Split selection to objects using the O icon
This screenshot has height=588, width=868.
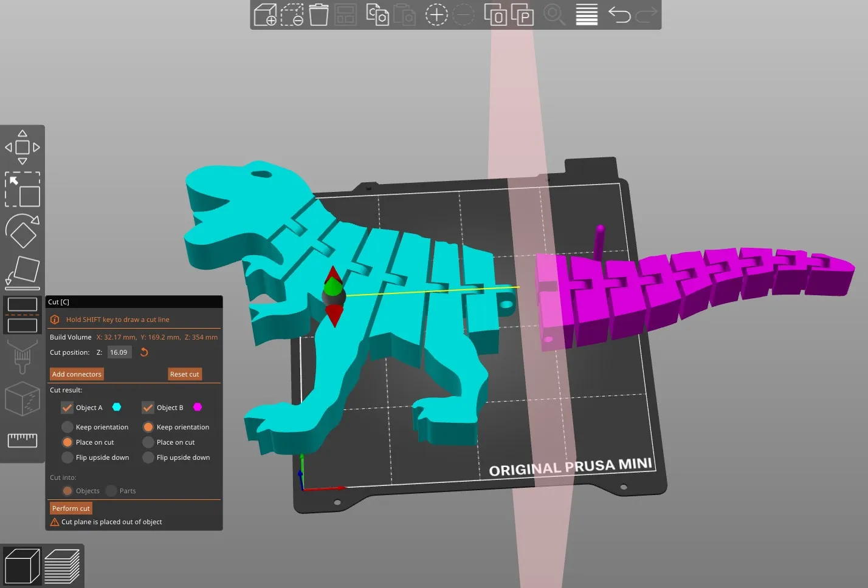click(495, 15)
